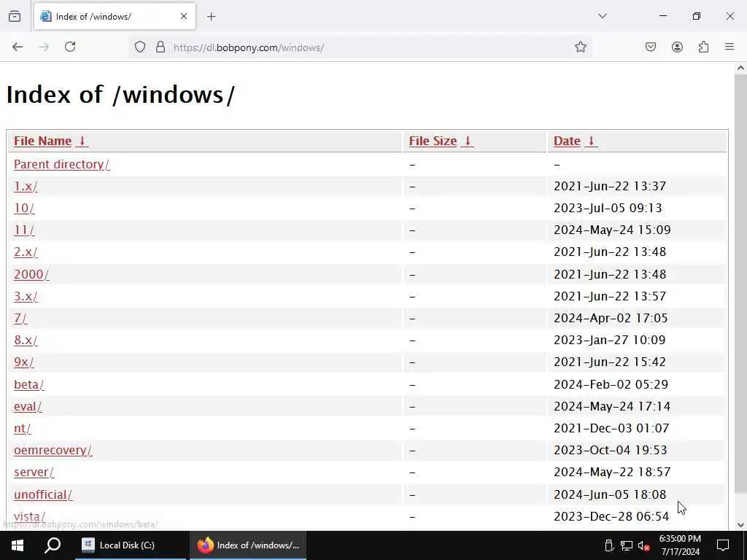Reload the current page
This screenshot has height=560, width=747.
(70, 47)
